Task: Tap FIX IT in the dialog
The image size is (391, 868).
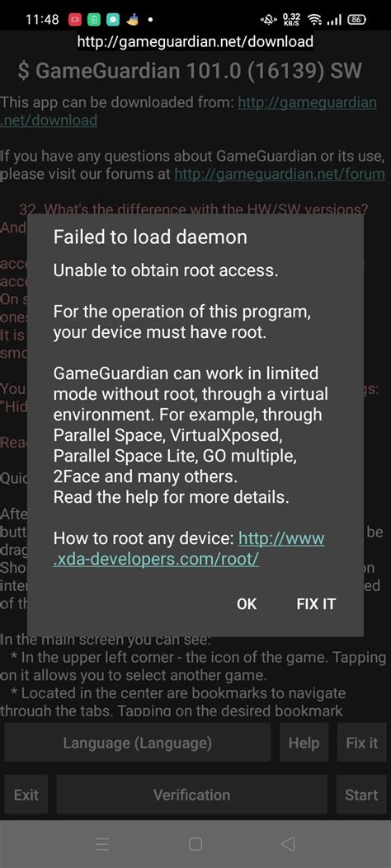Action: pyautogui.click(x=316, y=603)
